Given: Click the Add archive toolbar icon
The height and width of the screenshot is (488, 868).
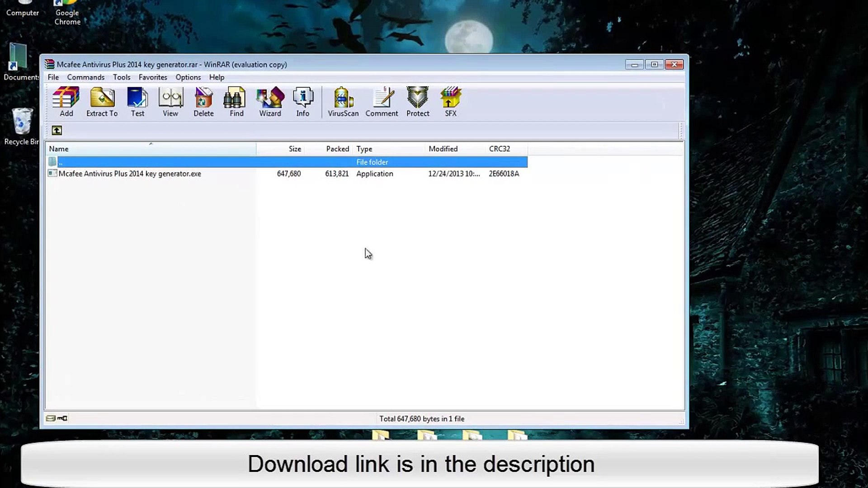Looking at the screenshot, I should coord(66,102).
